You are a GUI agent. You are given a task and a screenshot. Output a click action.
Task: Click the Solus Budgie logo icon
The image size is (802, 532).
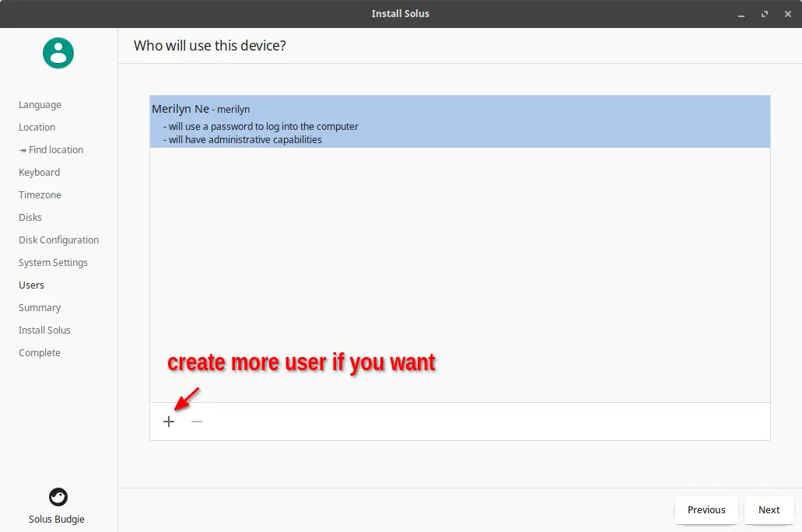click(58, 497)
